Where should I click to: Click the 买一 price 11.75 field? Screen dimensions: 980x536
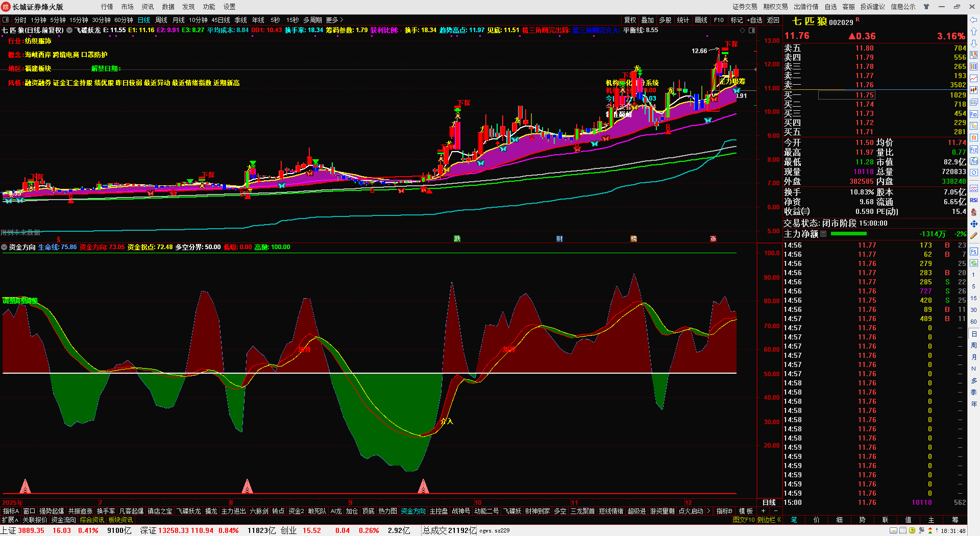[847, 95]
